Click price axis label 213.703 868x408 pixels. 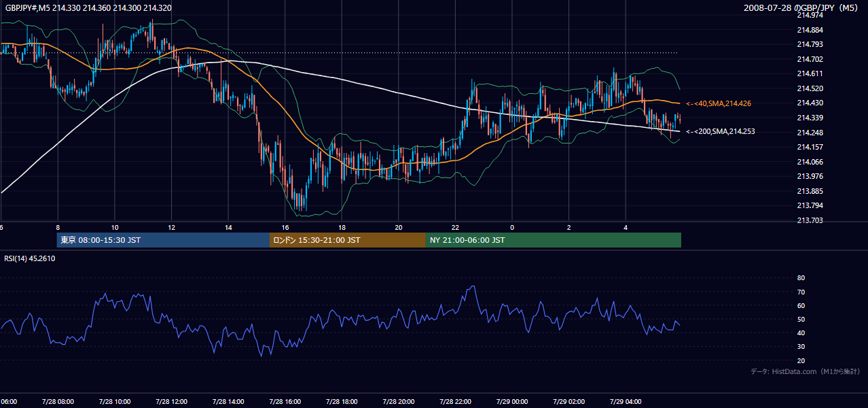pos(809,220)
